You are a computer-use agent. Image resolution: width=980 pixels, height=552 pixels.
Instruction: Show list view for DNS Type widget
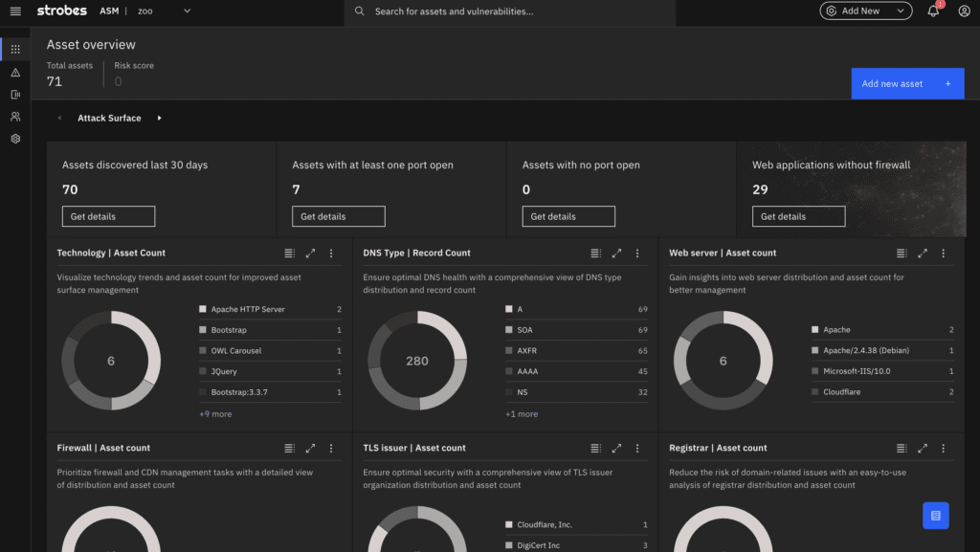tap(595, 254)
